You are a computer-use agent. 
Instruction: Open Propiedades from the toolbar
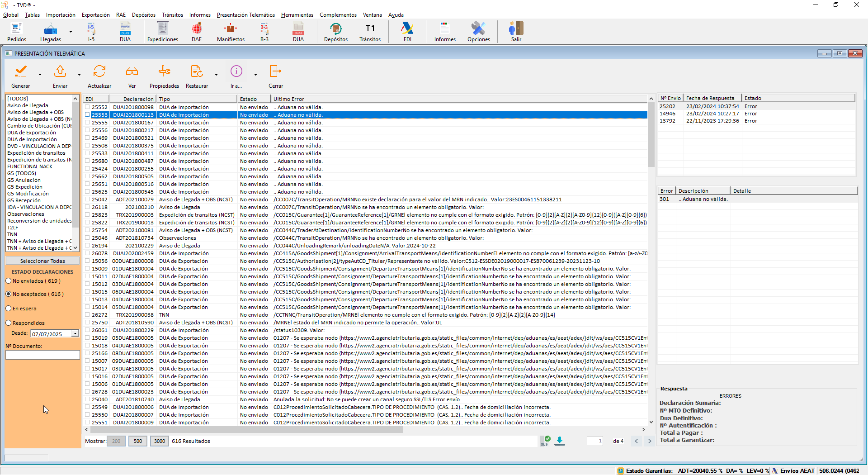click(164, 71)
